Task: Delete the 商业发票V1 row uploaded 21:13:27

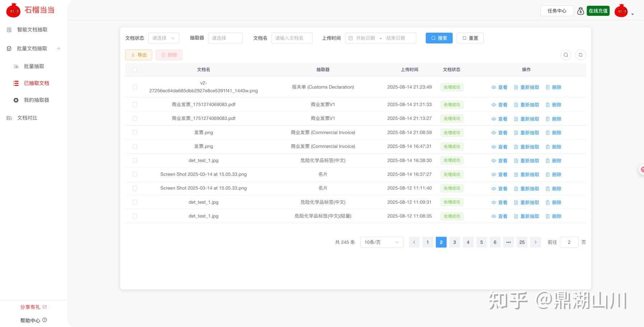Action: (553, 119)
